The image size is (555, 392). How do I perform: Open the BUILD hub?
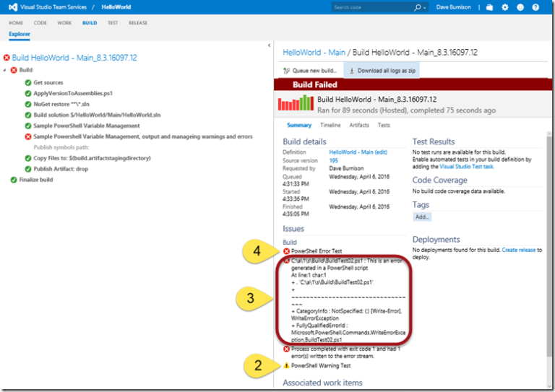pos(90,23)
